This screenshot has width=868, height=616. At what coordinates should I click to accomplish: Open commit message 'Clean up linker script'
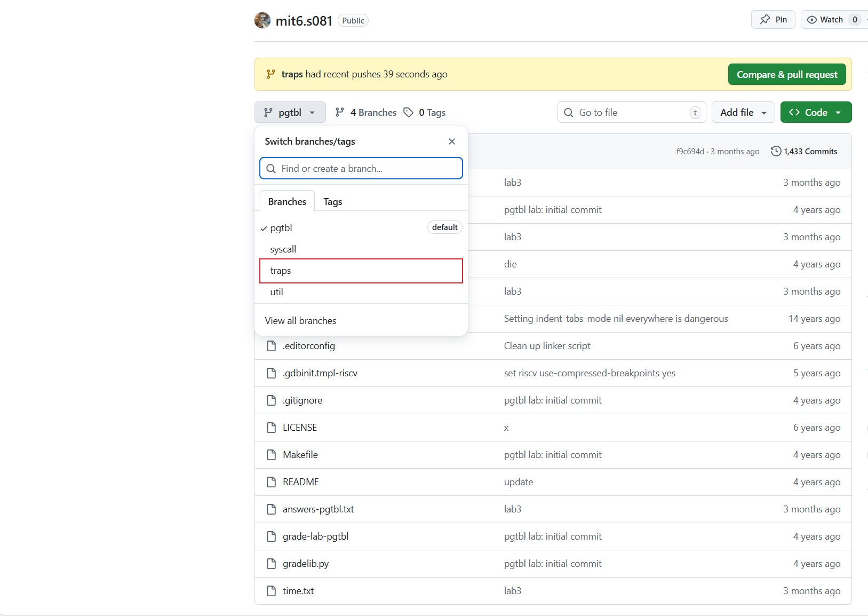(547, 346)
